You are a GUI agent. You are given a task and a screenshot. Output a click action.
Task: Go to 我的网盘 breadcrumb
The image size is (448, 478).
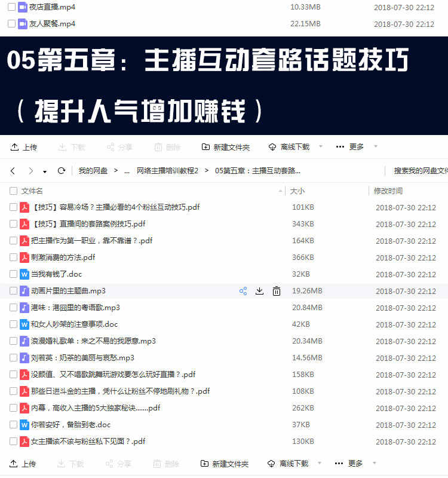93,171
